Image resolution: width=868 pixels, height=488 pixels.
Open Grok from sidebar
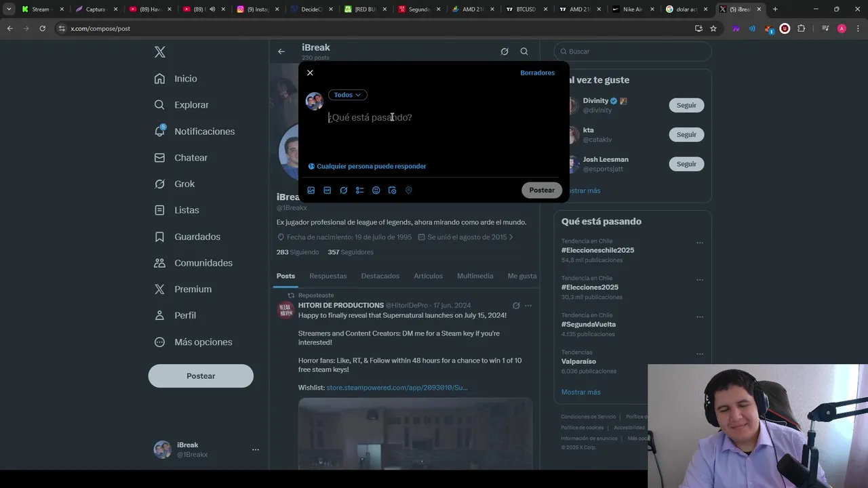[174, 184]
